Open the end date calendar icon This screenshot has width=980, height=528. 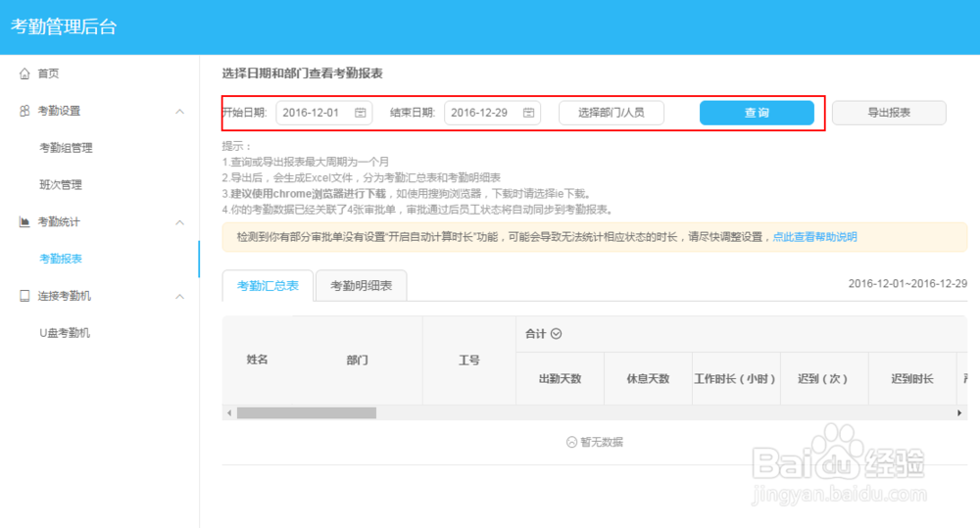pos(529,113)
